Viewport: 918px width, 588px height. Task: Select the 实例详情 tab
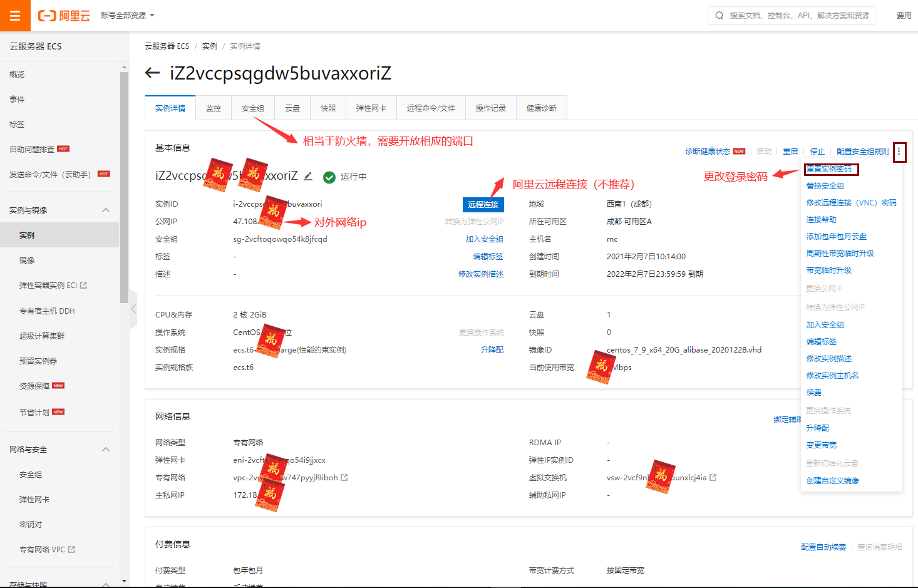coord(170,108)
